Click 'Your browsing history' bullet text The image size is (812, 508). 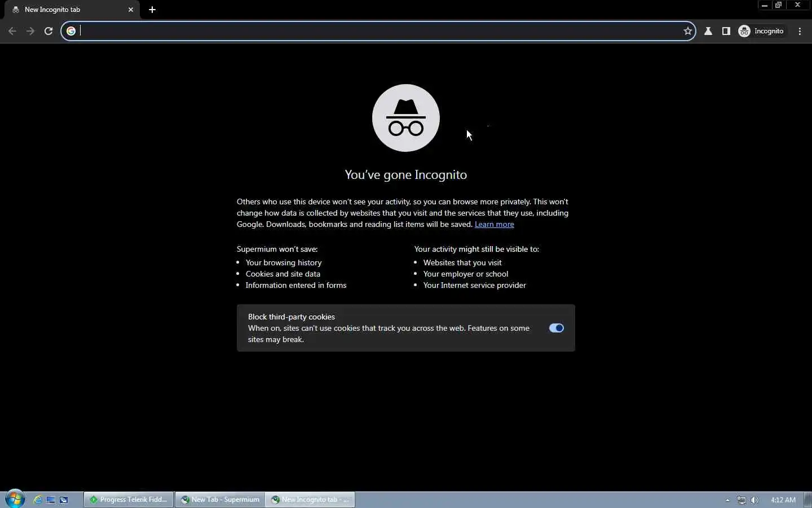pyautogui.click(x=284, y=262)
